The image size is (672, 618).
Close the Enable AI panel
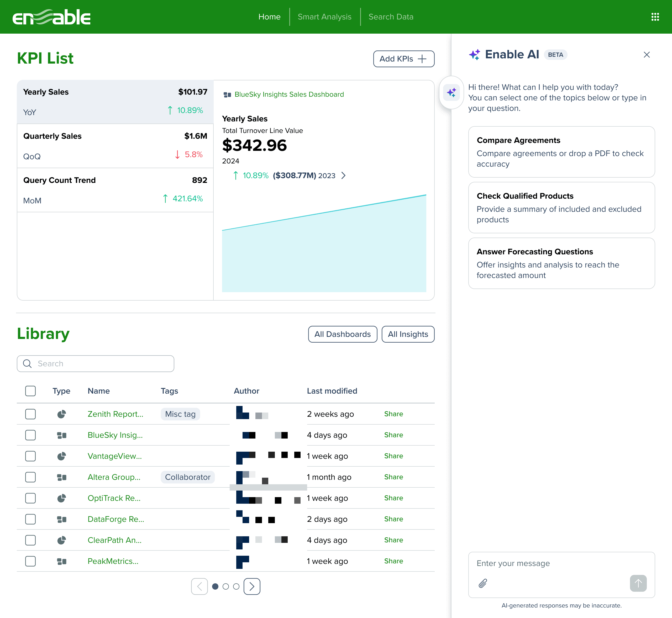(647, 54)
